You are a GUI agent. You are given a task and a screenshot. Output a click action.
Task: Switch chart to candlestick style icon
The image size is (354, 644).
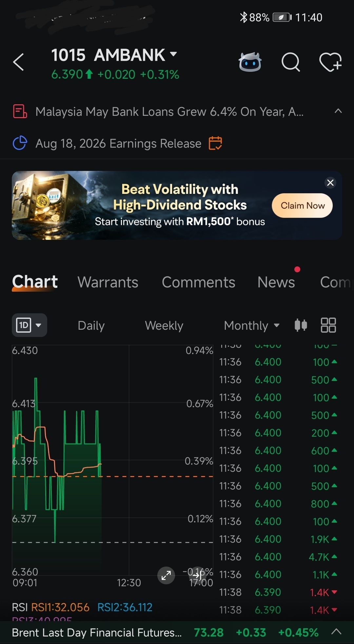tap(301, 325)
